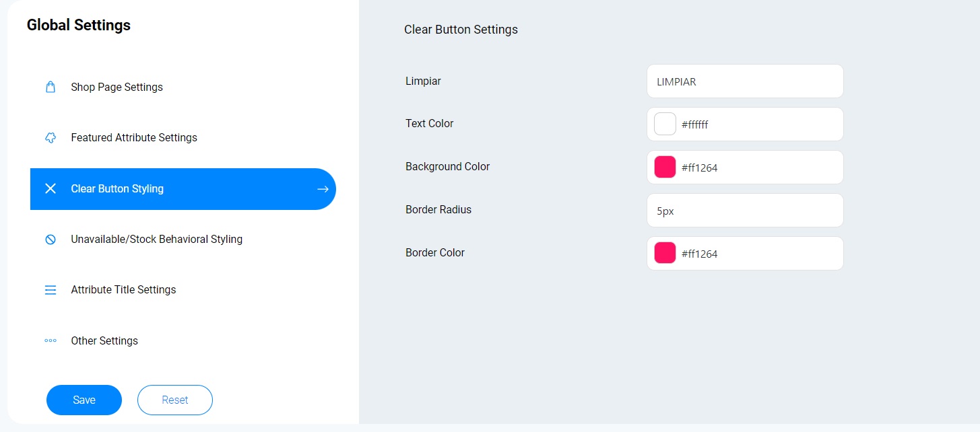Open Shop Page Settings section
The height and width of the screenshot is (432, 980).
point(117,87)
